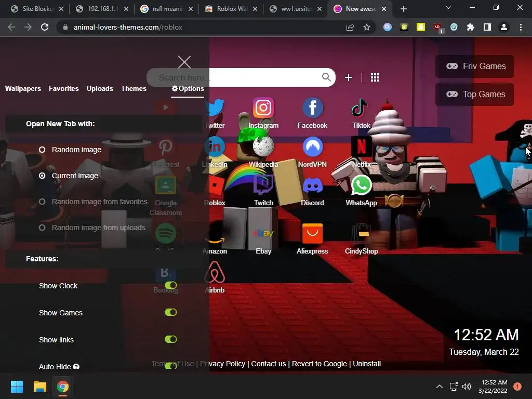Click the uBlock Origin extension icon
Viewport: 532px width, 399px height.
coord(437,28)
